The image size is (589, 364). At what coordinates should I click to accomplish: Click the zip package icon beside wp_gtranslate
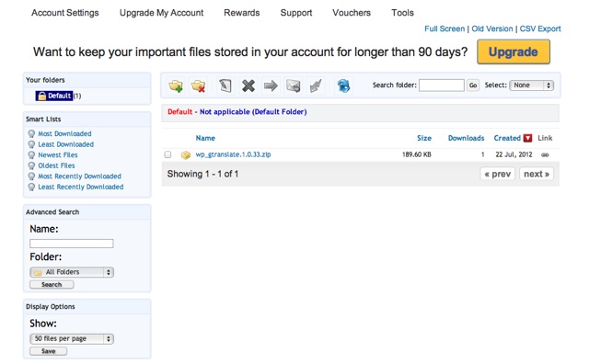pos(186,155)
